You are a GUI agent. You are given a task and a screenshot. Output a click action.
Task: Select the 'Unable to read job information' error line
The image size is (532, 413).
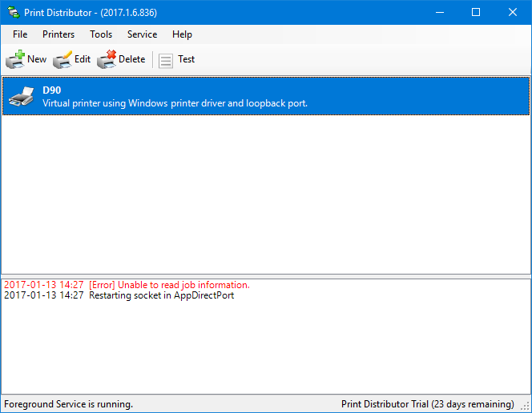click(x=127, y=285)
